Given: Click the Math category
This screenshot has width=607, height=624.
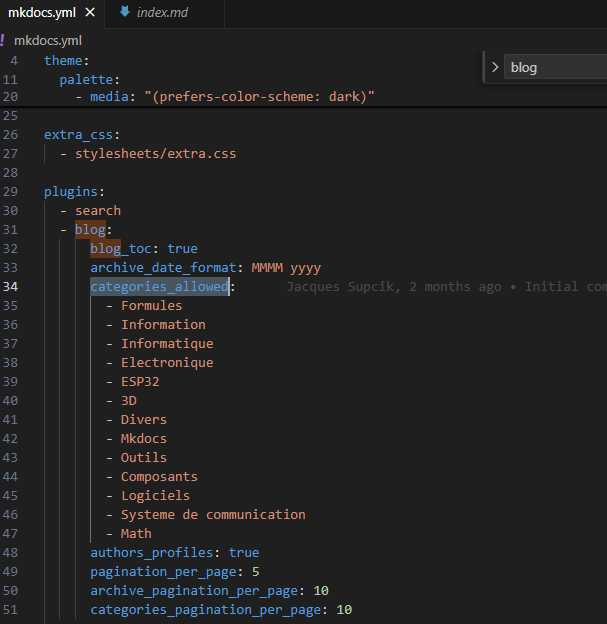Looking at the screenshot, I should 136,534.
